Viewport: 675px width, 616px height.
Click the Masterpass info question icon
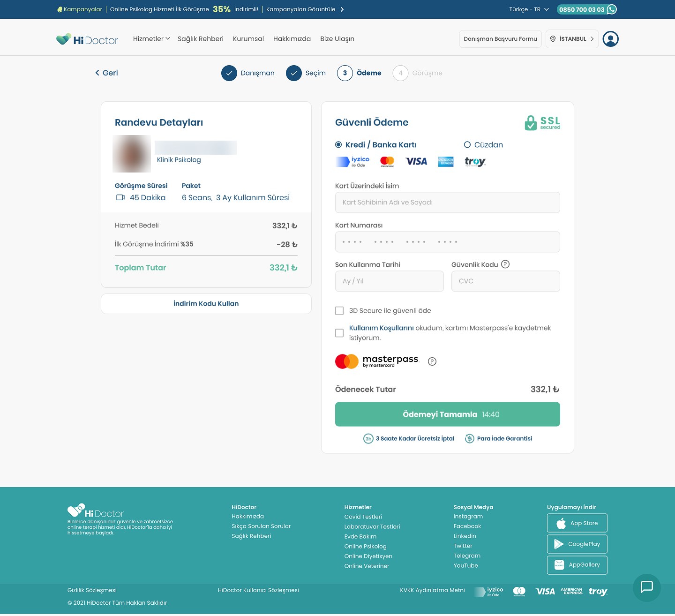coord(432,361)
